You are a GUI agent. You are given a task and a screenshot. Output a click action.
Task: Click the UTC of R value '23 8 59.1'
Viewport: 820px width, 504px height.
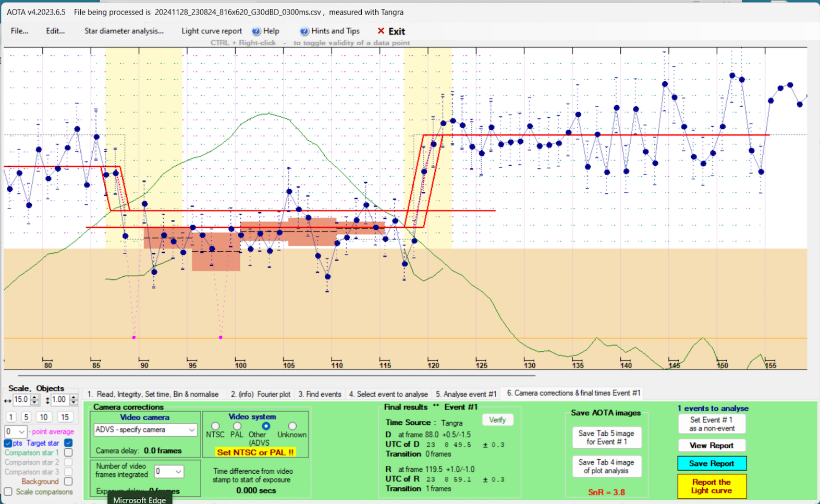click(x=449, y=480)
